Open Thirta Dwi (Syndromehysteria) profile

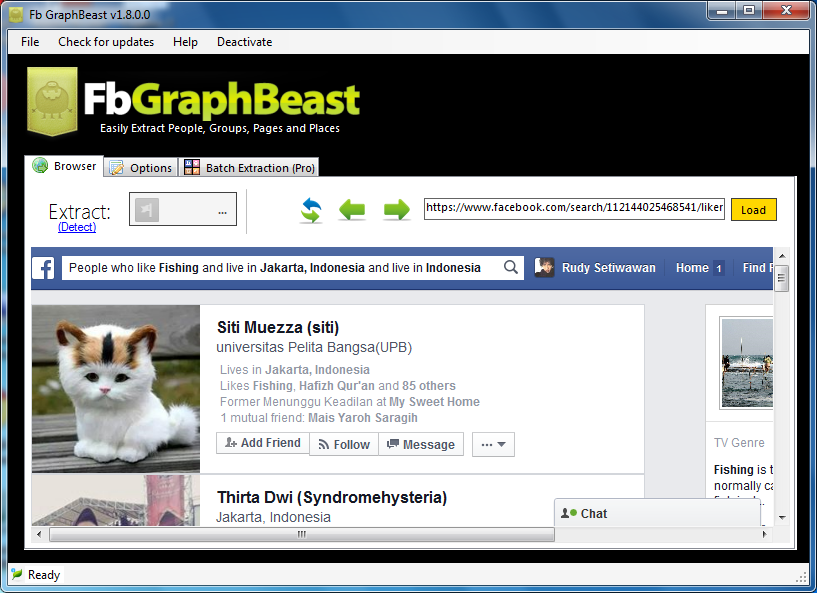tap(332, 497)
